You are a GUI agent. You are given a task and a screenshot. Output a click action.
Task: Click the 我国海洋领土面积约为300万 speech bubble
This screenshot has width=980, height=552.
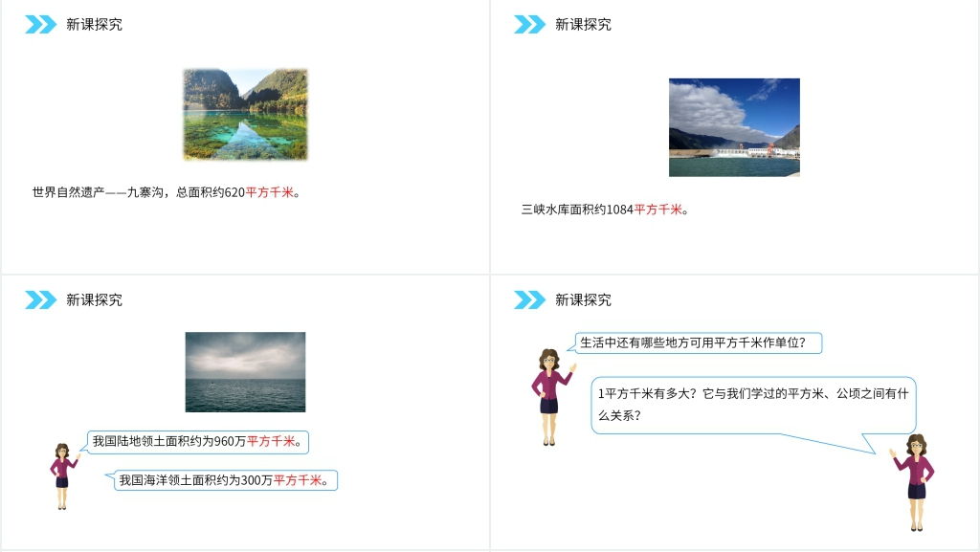pyautogui.click(x=226, y=481)
